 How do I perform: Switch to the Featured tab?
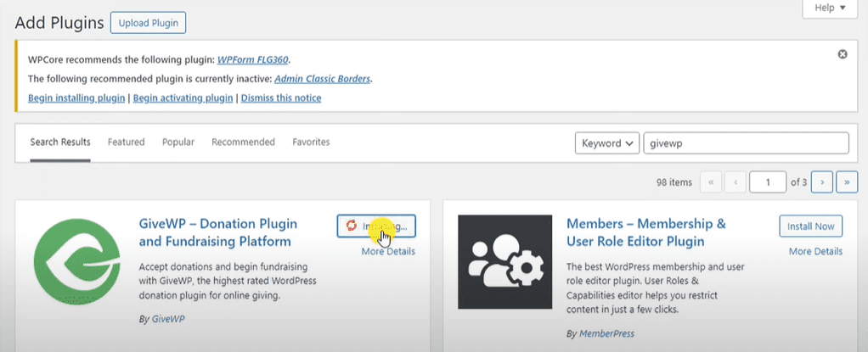point(126,142)
